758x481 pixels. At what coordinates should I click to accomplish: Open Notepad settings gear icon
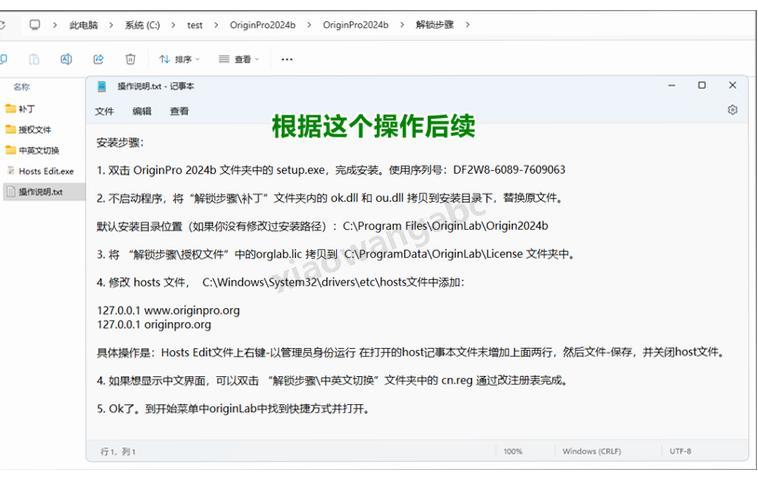click(732, 110)
